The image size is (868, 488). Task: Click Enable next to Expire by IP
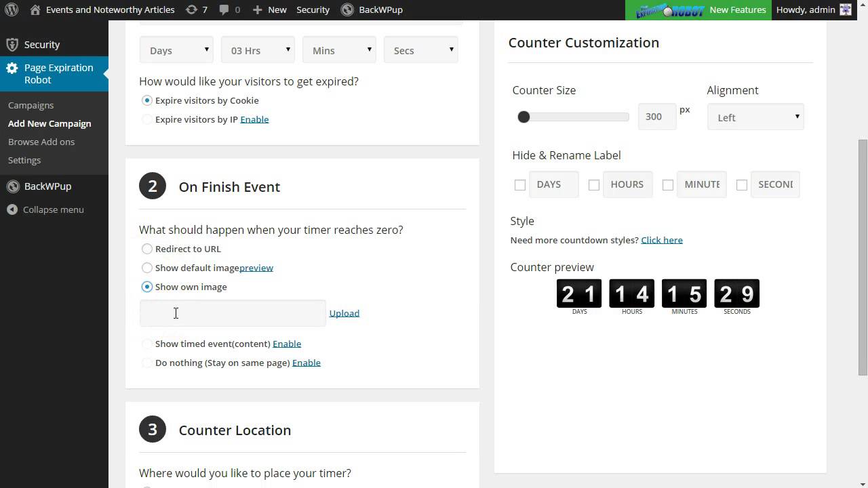coord(254,119)
